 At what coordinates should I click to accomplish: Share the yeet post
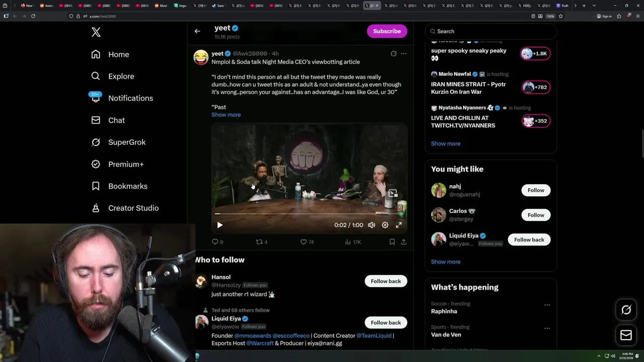click(404, 242)
